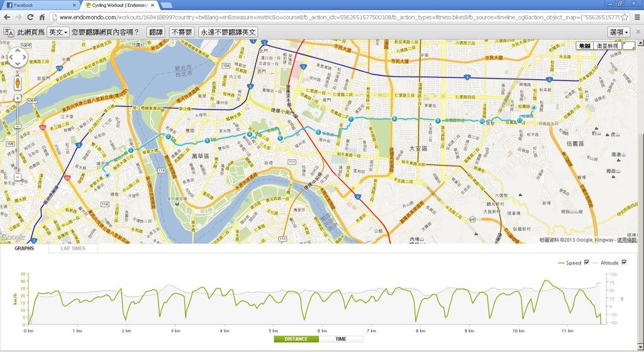Click route kilometer marker 4
Viewport: 644px width, 352px height.
(249, 134)
